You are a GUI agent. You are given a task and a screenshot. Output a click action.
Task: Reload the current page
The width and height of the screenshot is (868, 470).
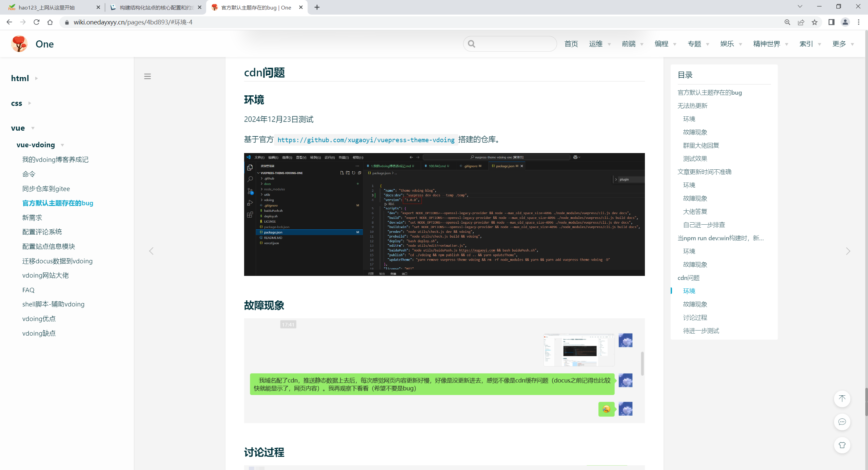pos(36,22)
